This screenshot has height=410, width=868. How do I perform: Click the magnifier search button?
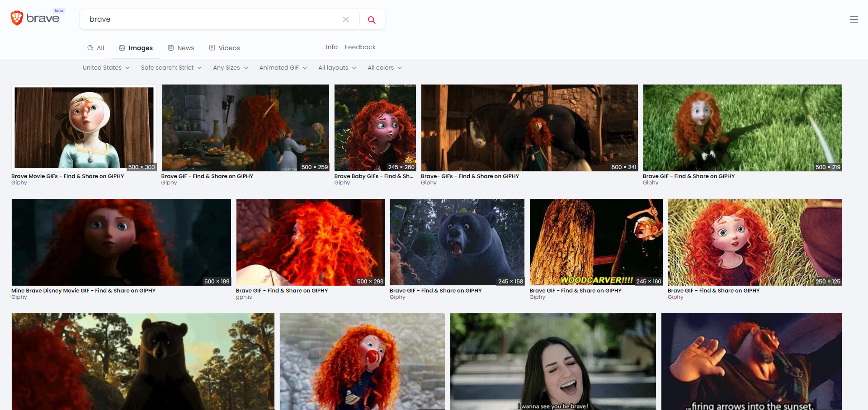372,19
